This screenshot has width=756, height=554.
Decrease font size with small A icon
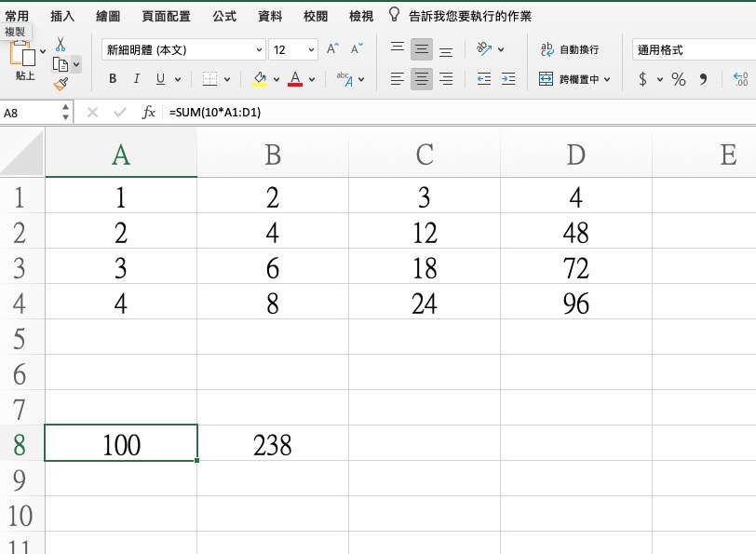(357, 49)
